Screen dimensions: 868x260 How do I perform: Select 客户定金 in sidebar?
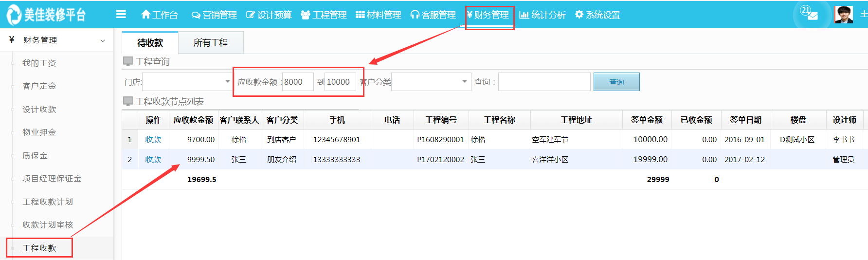(39, 86)
